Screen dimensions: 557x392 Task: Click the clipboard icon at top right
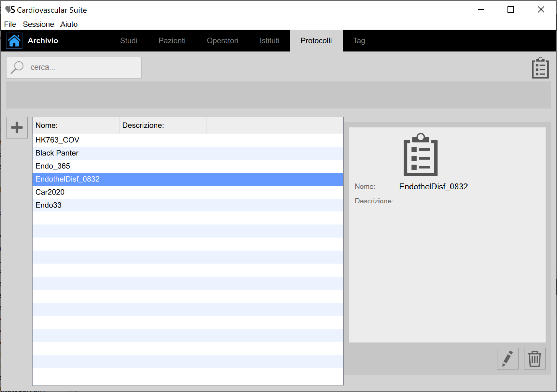540,68
